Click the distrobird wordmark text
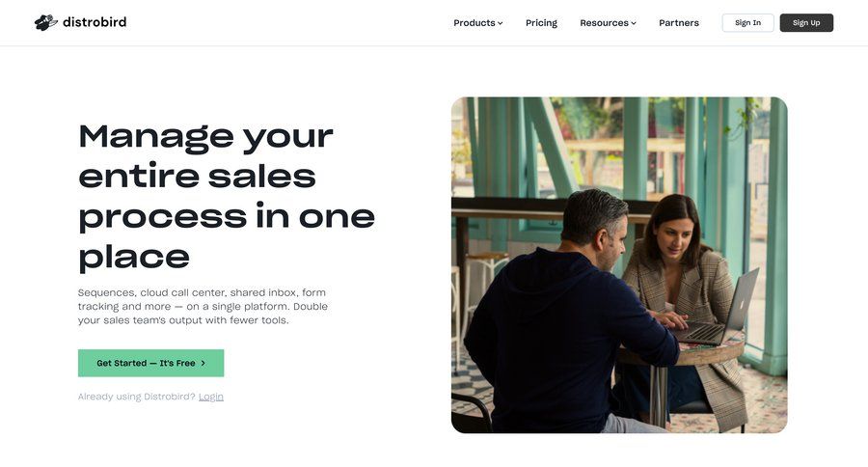The width and height of the screenshot is (868, 467). tap(95, 22)
